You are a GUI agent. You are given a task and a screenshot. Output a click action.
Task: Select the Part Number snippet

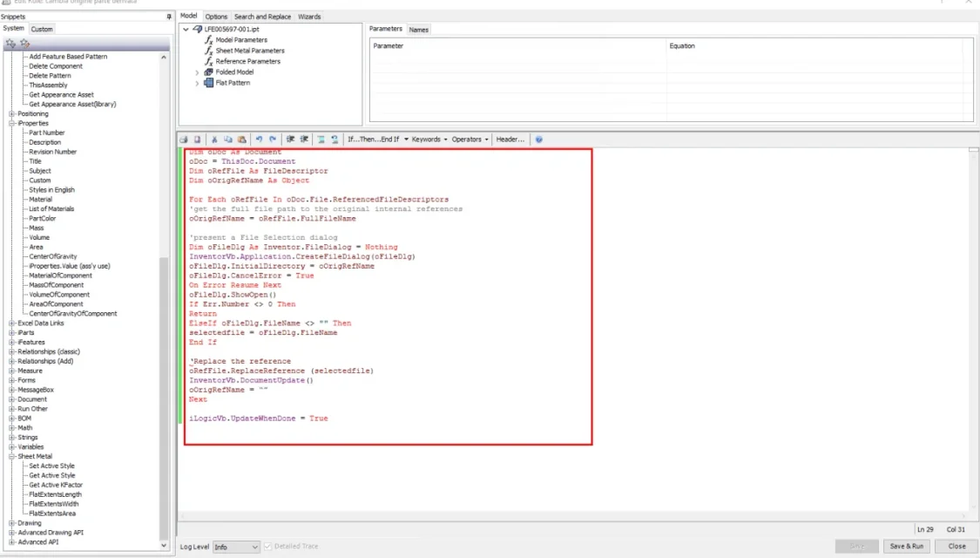(47, 133)
